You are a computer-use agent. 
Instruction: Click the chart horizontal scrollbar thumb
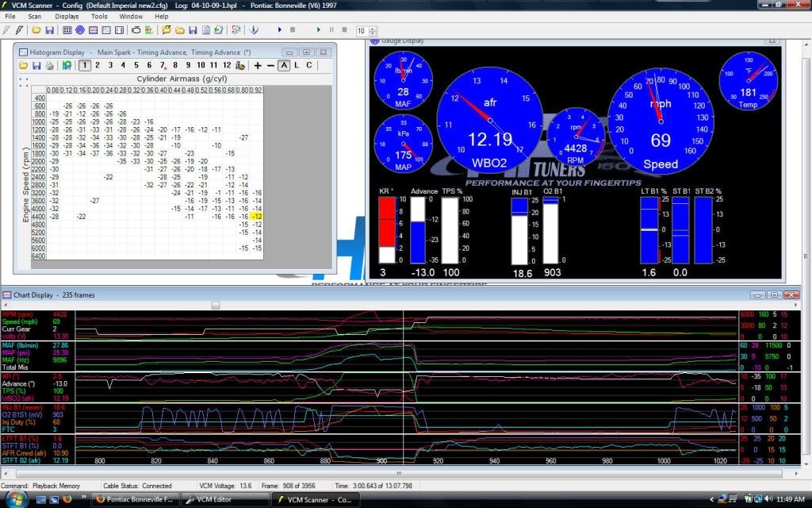click(399, 474)
